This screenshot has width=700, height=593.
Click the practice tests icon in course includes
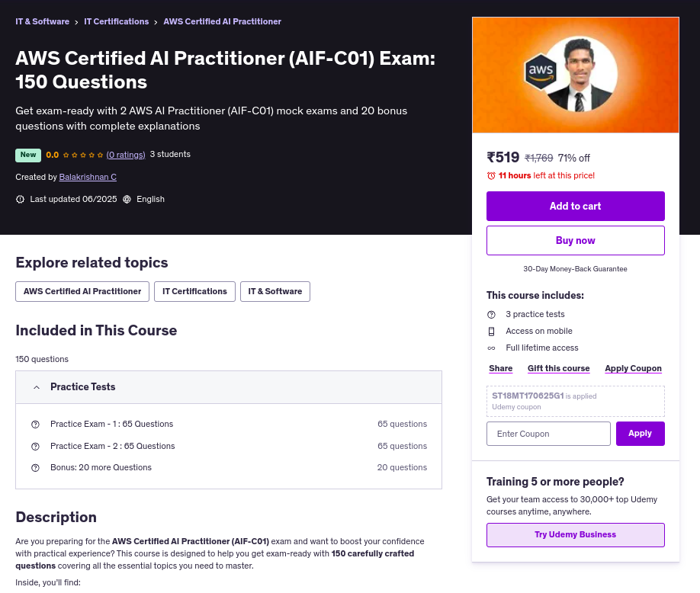pos(491,314)
